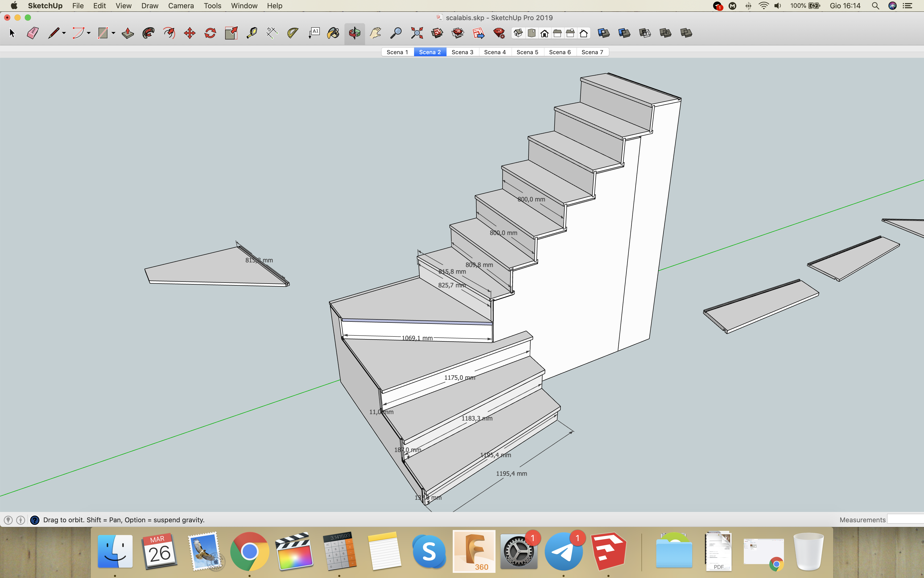Click the Measurements input field
Screen dimensions: 924x578
905,519
